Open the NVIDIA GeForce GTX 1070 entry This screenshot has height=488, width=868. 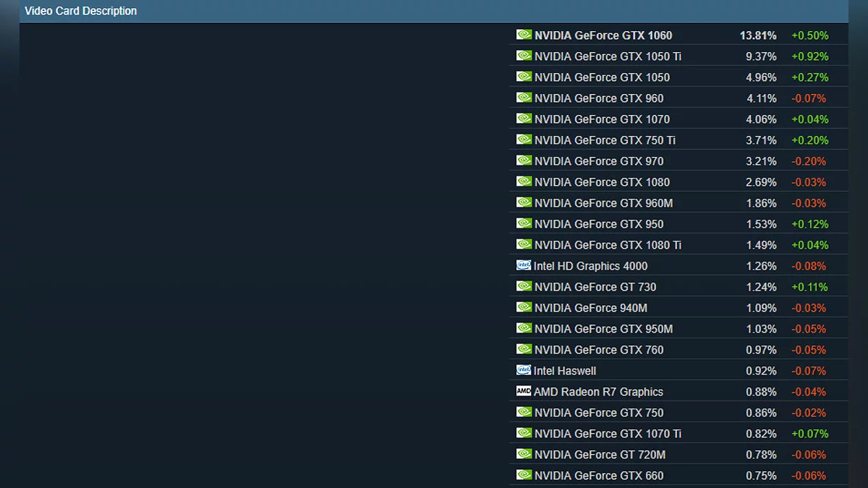pos(602,119)
